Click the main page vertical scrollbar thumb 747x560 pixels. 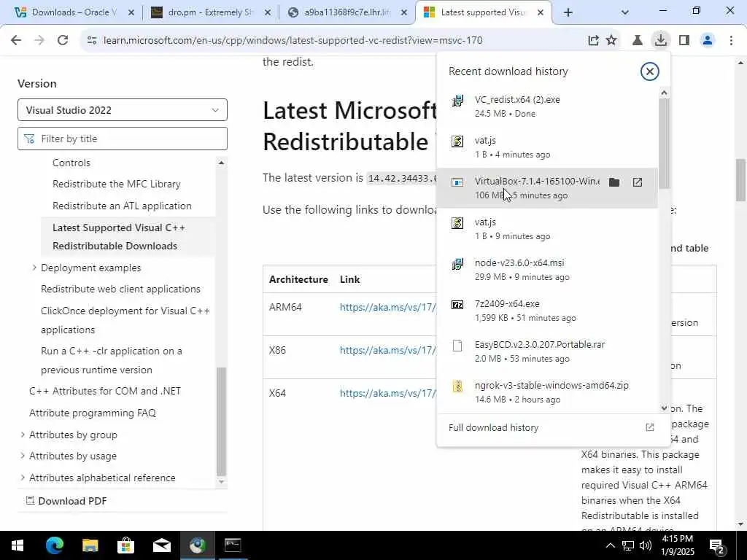pos(740,180)
